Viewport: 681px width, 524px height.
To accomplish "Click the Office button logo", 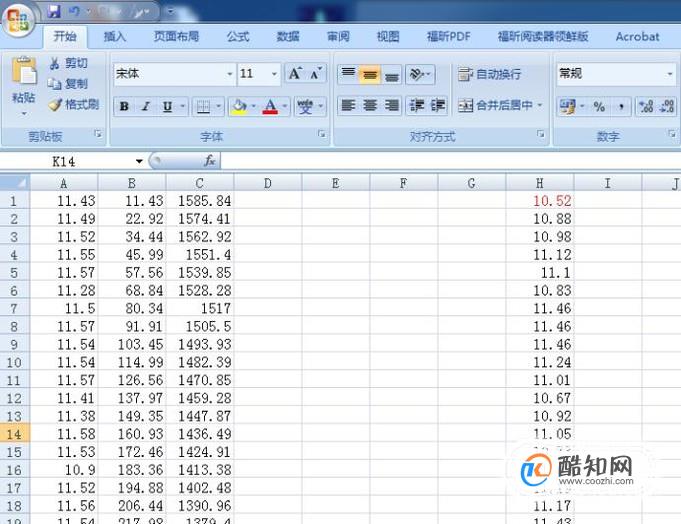I will (x=18, y=19).
